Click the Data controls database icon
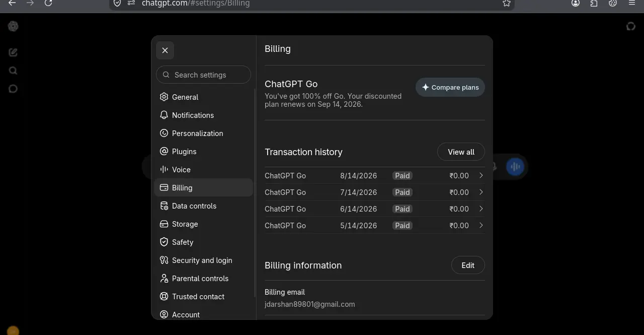 pyautogui.click(x=164, y=206)
